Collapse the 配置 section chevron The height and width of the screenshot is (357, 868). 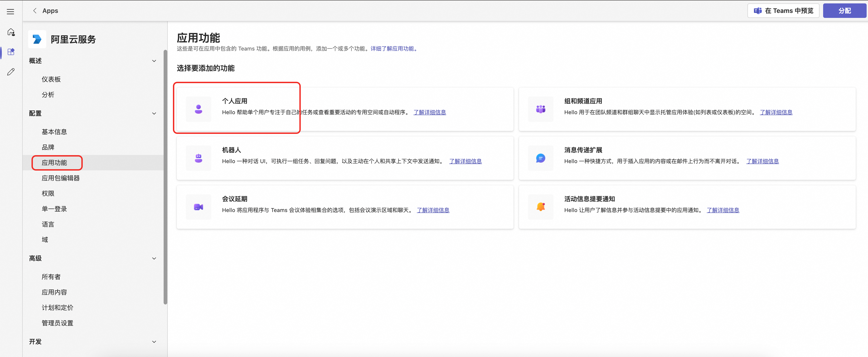point(154,113)
